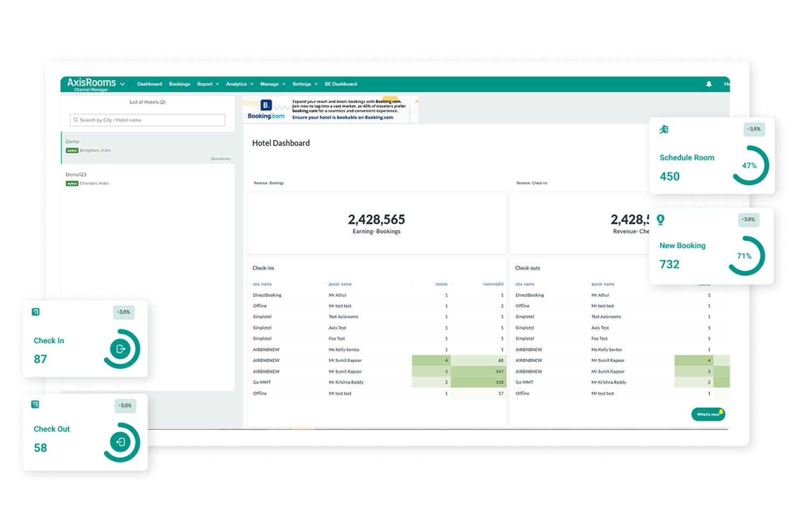Expand the Settings menu

point(305,84)
